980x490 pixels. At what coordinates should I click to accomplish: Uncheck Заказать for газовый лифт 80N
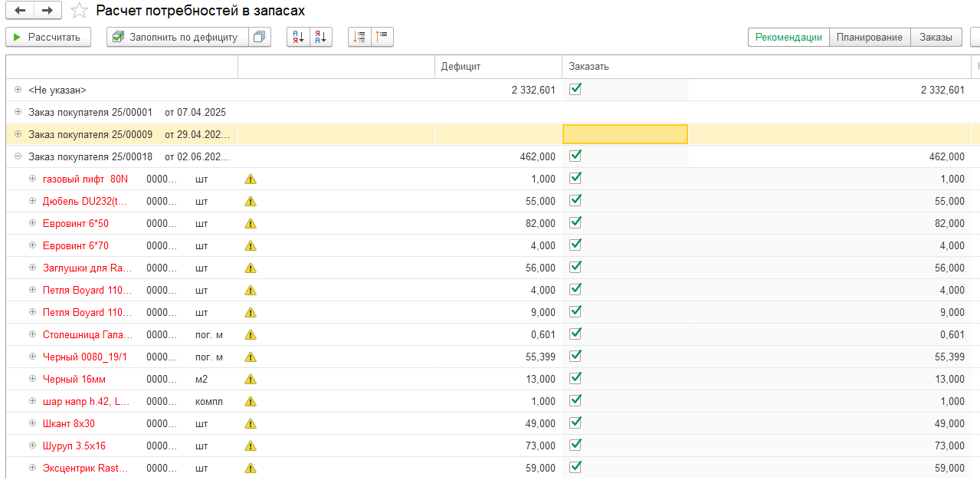(575, 178)
